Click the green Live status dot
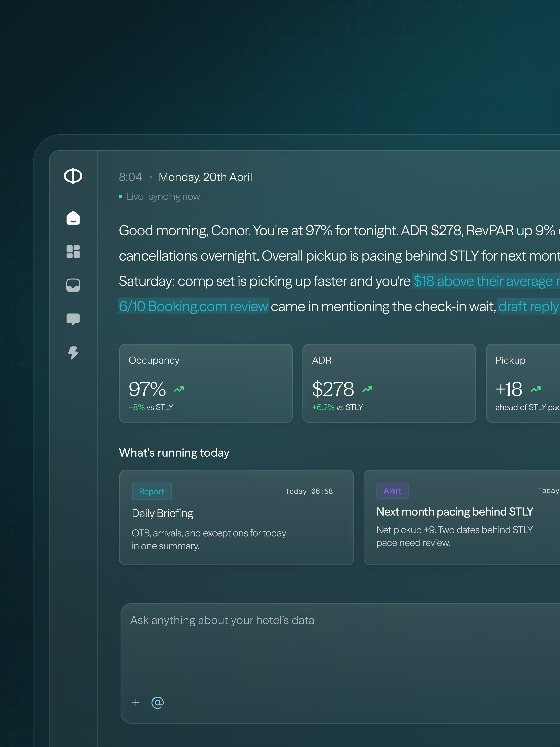560x747 pixels. click(121, 196)
